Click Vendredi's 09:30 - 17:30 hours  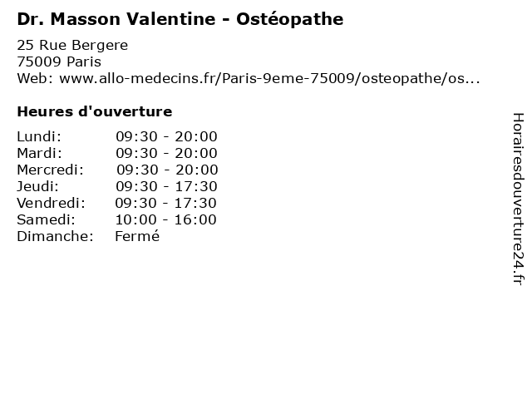165,203
